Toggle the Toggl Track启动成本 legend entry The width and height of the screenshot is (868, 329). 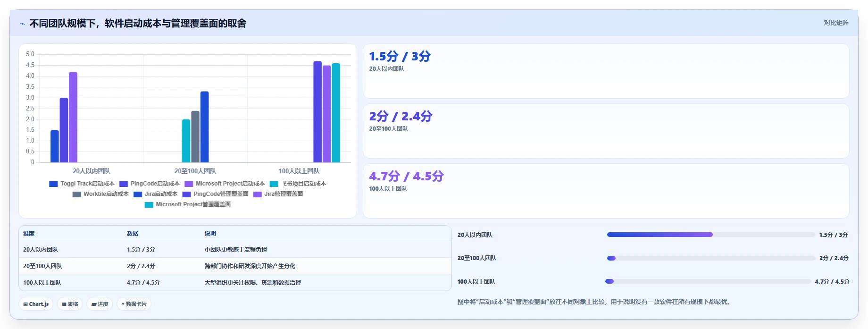(82, 184)
